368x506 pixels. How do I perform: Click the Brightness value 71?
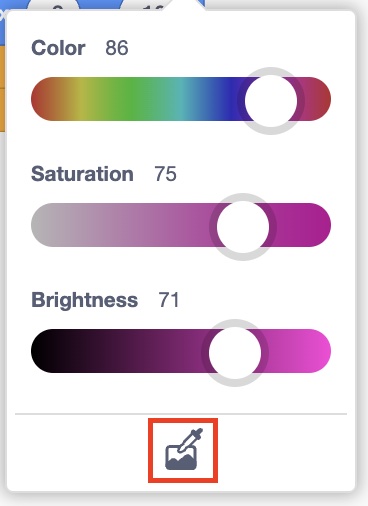coord(169,300)
